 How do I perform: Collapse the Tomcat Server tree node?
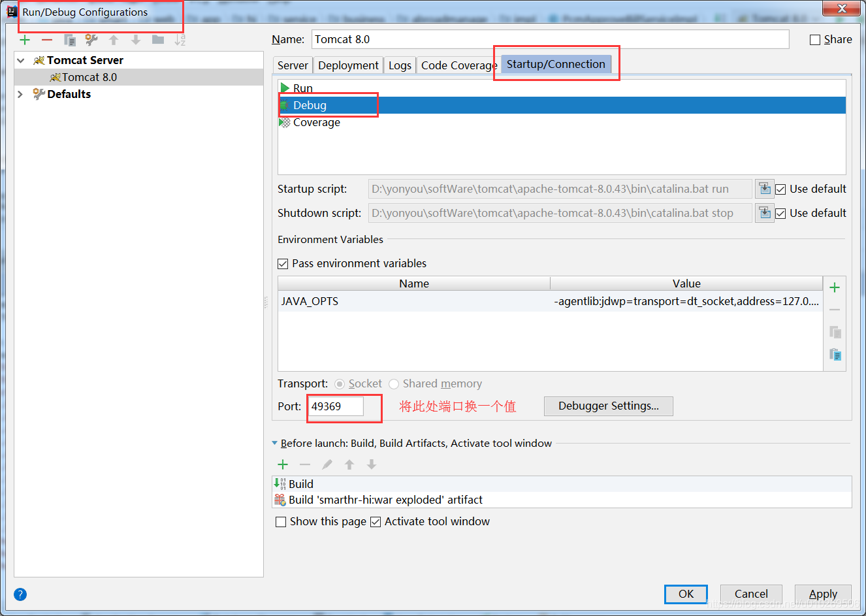tap(21, 60)
